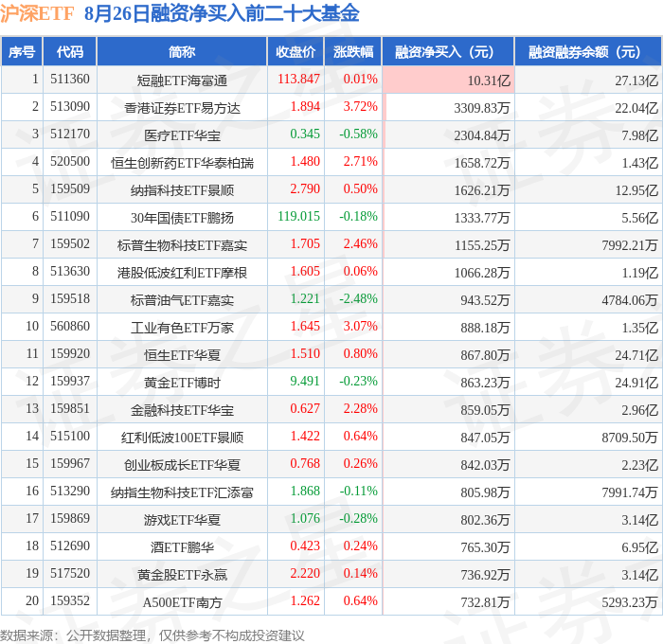Open 游戏ETF华夏 fund name
Image resolution: width=663 pixels, height=644 pixels.
coord(182,520)
